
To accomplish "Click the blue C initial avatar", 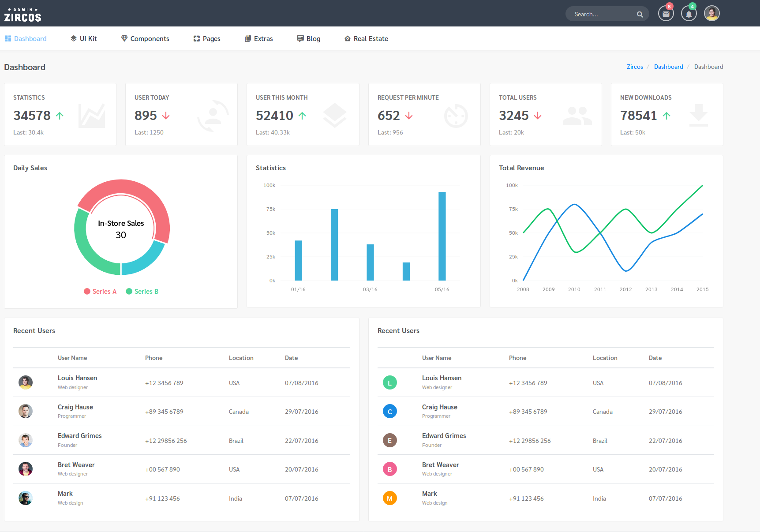I will click(x=390, y=411).
